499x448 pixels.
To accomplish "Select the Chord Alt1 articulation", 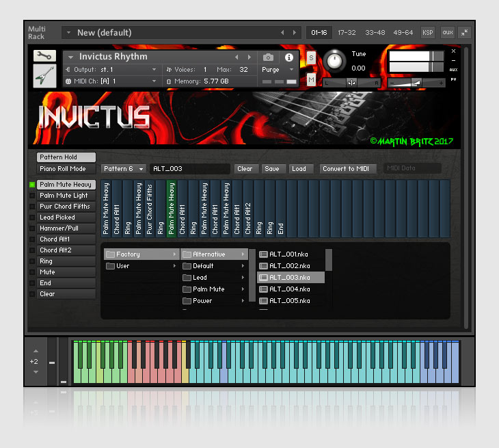I will [x=66, y=239].
